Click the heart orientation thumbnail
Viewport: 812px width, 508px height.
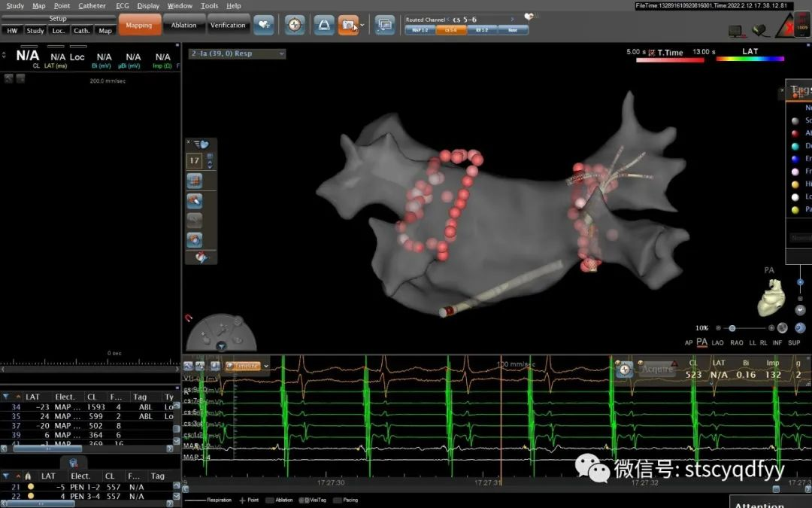[x=771, y=297]
